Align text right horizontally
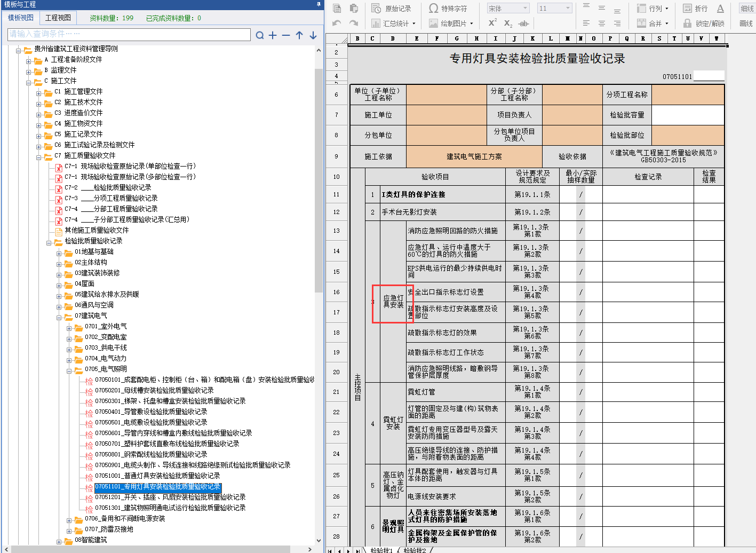This screenshot has width=756, height=553. [617, 23]
